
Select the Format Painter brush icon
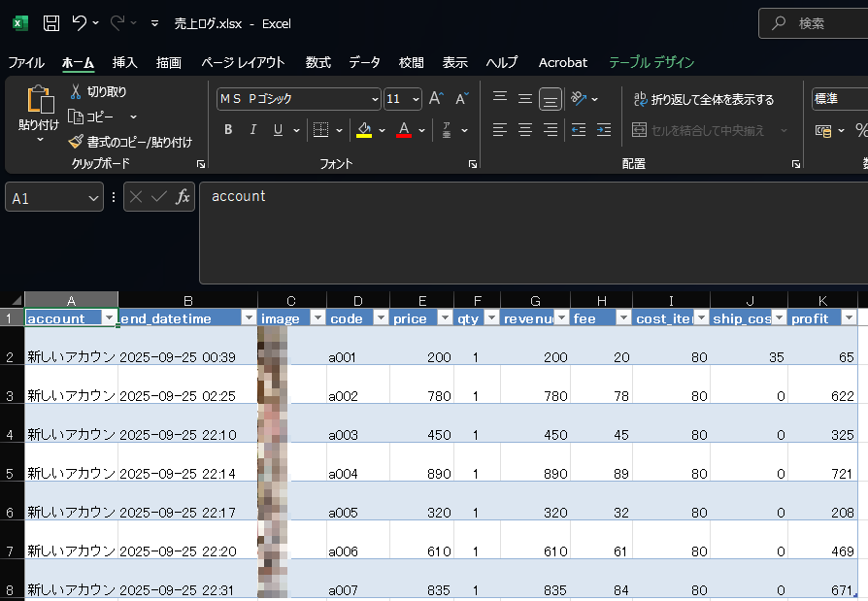tap(77, 142)
